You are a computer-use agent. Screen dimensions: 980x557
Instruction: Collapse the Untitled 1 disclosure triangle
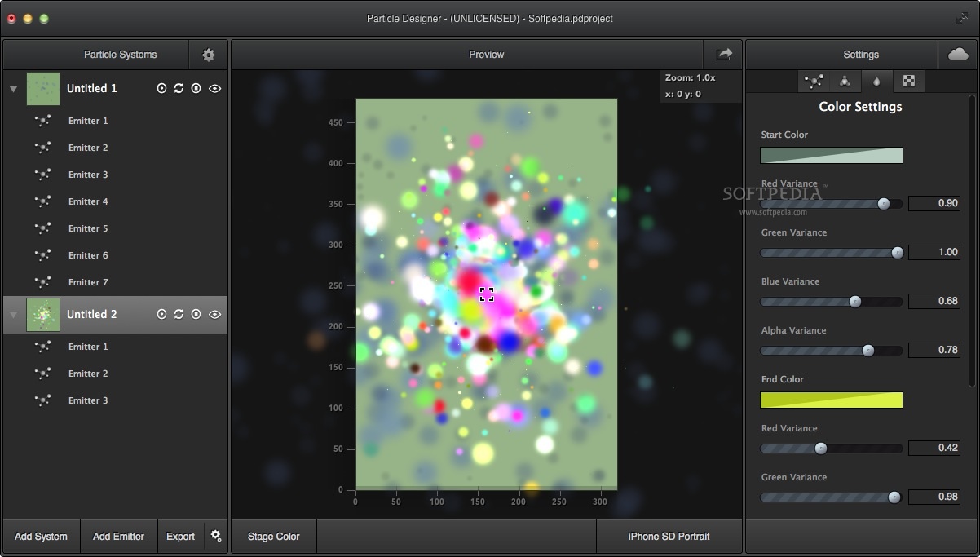13,89
